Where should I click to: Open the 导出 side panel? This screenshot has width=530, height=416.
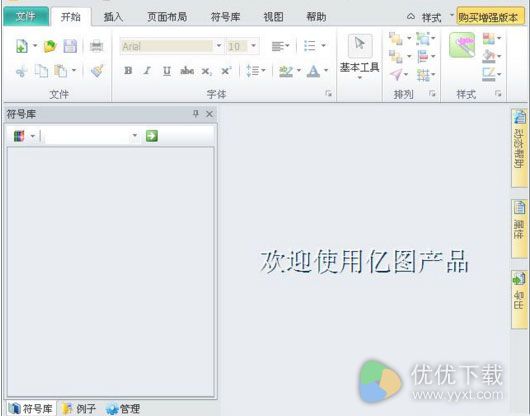coord(519,299)
